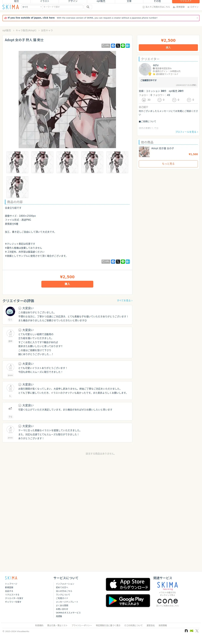Open the main product illustration
Screen dimensions: 202x644
pos(67,100)
